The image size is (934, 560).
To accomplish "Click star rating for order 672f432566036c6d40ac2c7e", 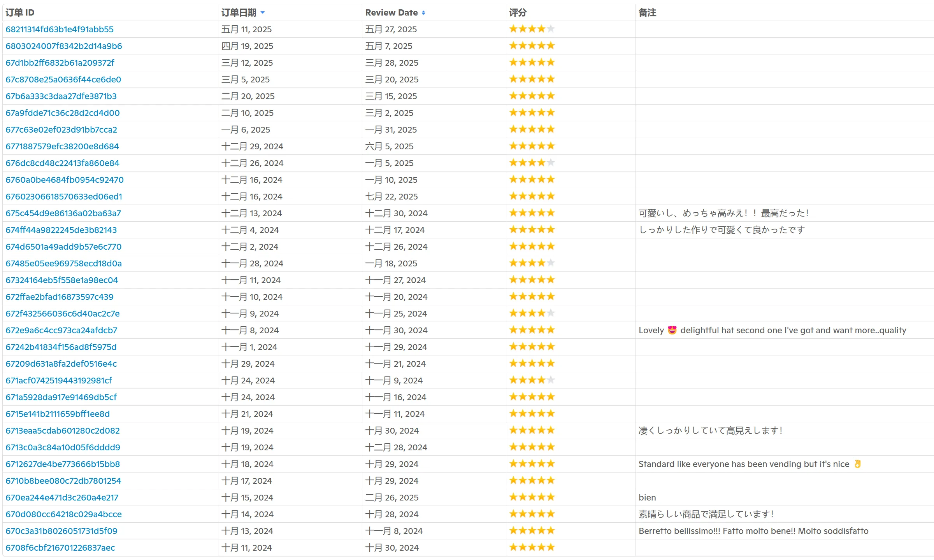I will pos(532,313).
